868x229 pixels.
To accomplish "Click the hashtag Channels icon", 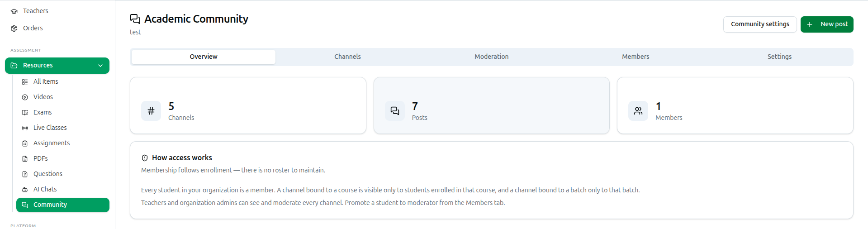I will 151,111.
